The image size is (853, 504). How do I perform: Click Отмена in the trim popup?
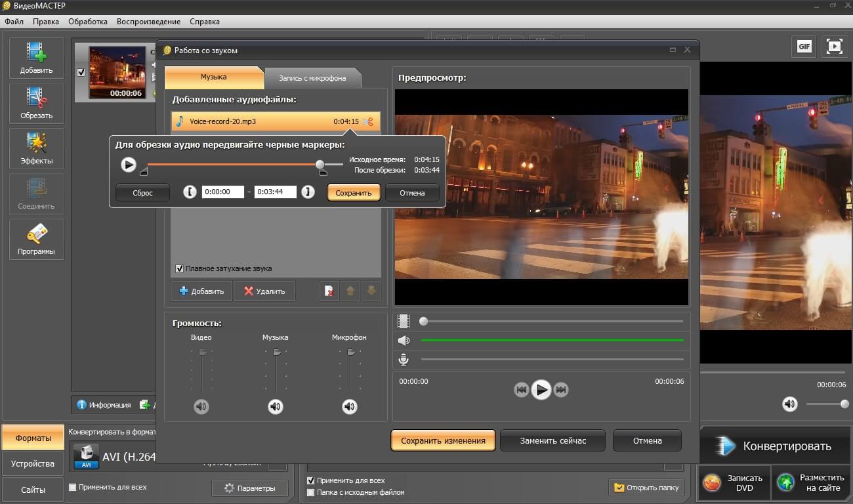(x=412, y=193)
